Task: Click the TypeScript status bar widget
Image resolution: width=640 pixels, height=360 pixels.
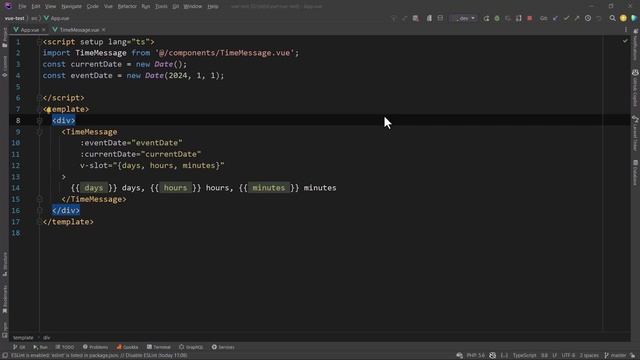Action: click(524, 356)
